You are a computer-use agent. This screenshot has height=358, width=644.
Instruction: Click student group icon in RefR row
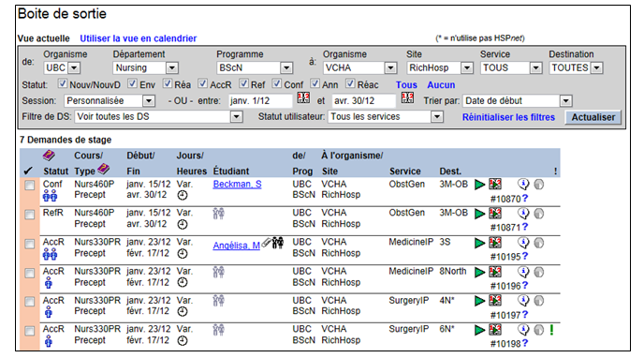[x=218, y=214]
